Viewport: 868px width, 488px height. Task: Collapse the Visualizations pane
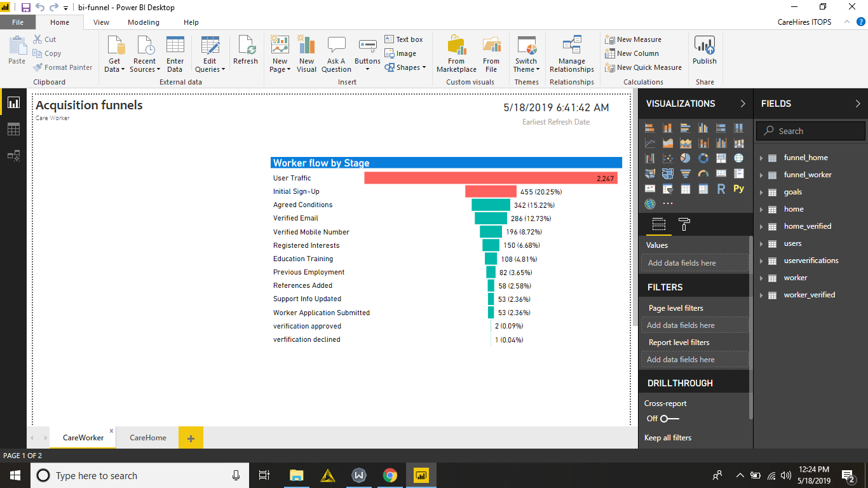tap(743, 104)
